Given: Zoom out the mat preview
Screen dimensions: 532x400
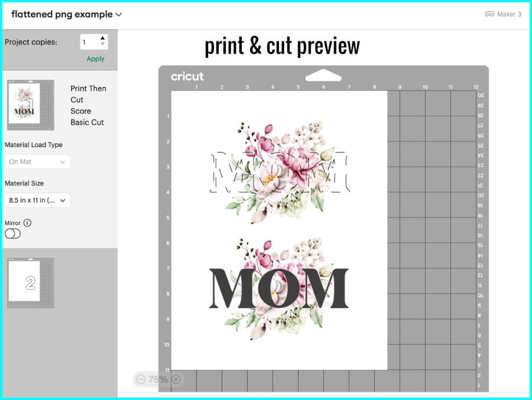Looking at the screenshot, I should (x=141, y=379).
